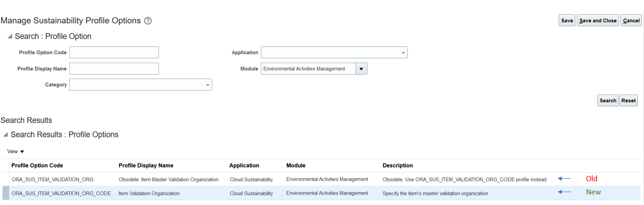Image resolution: width=644 pixels, height=205 pixels.
Task: Collapse the Search : Profile Option section
Action: click(x=10, y=37)
